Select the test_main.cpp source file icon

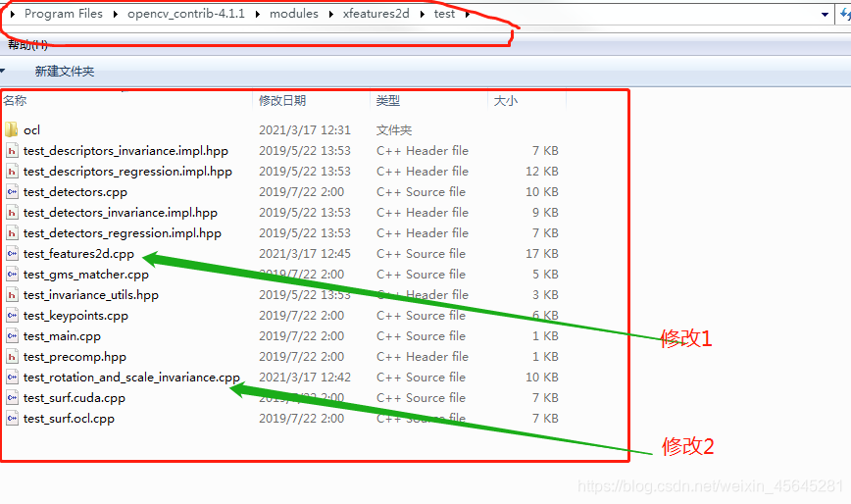(x=12, y=335)
